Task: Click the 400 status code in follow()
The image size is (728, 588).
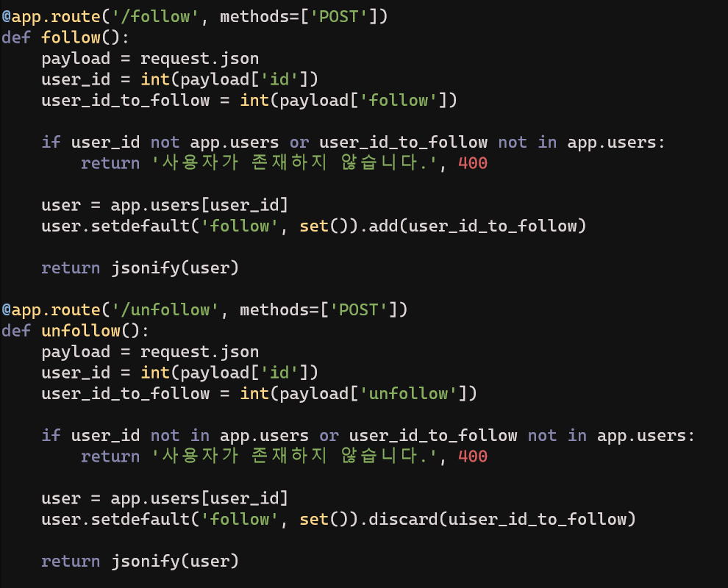Action: pyautogui.click(x=473, y=163)
